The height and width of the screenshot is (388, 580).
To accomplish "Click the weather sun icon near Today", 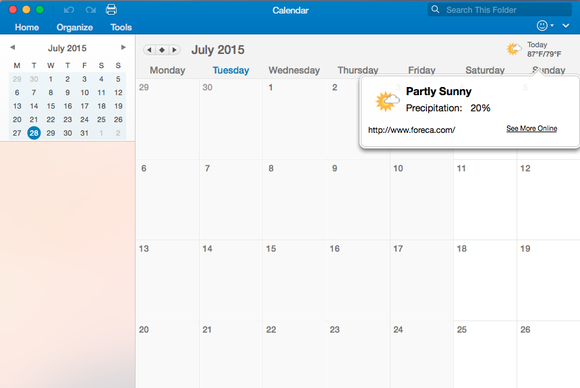I will 514,49.
